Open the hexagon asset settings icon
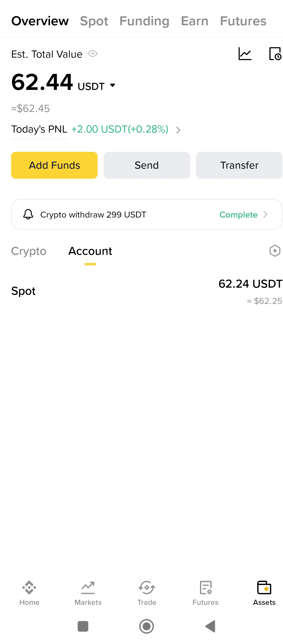The image size is (283, 644). tap(275, 251)
